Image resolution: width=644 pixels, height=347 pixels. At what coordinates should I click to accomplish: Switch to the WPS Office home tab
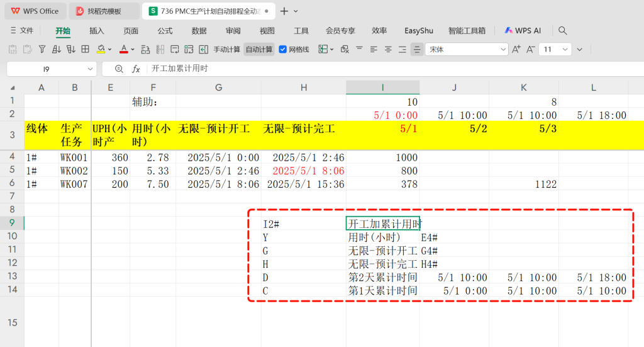point(35,11)
